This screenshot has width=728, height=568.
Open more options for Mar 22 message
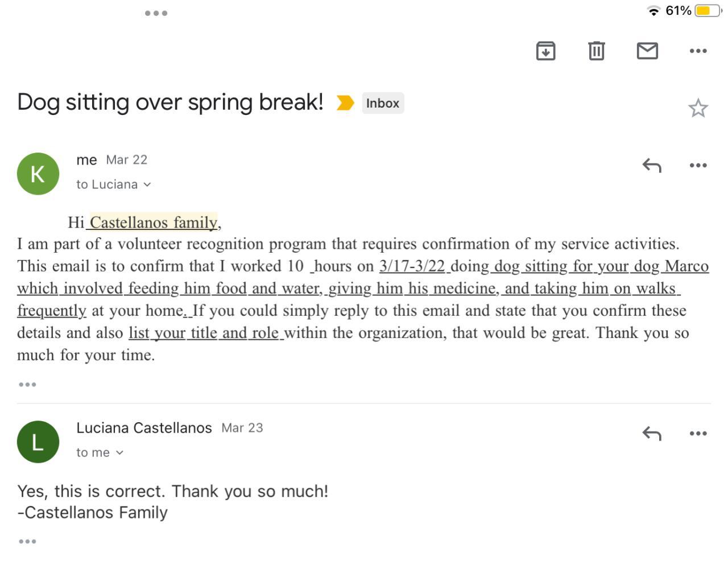coord(698,166)
